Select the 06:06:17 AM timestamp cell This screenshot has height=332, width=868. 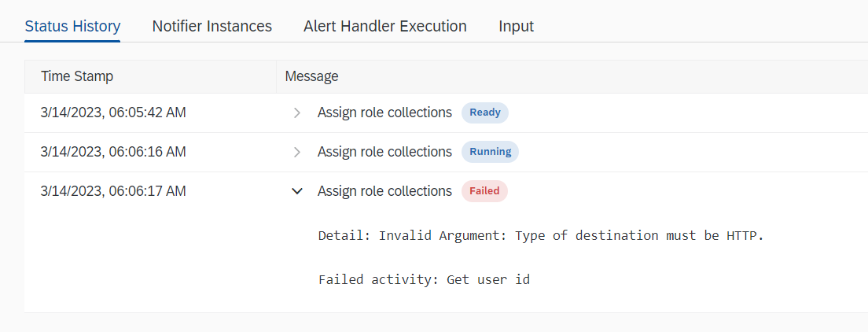(113, 191)
